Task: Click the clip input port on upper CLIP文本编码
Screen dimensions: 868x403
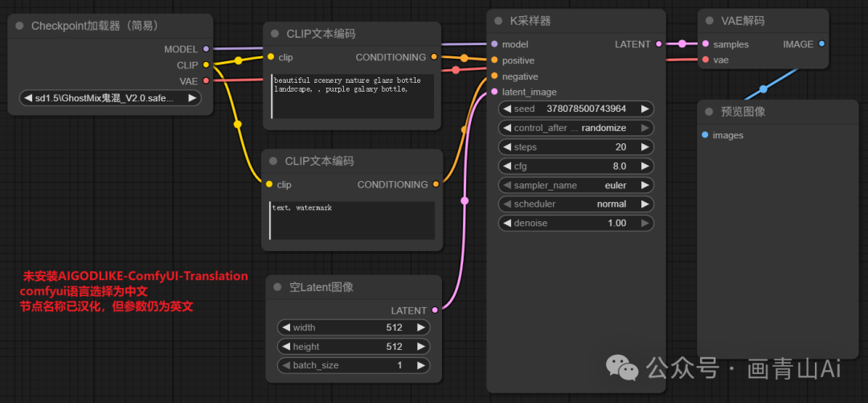Action: 270,56
